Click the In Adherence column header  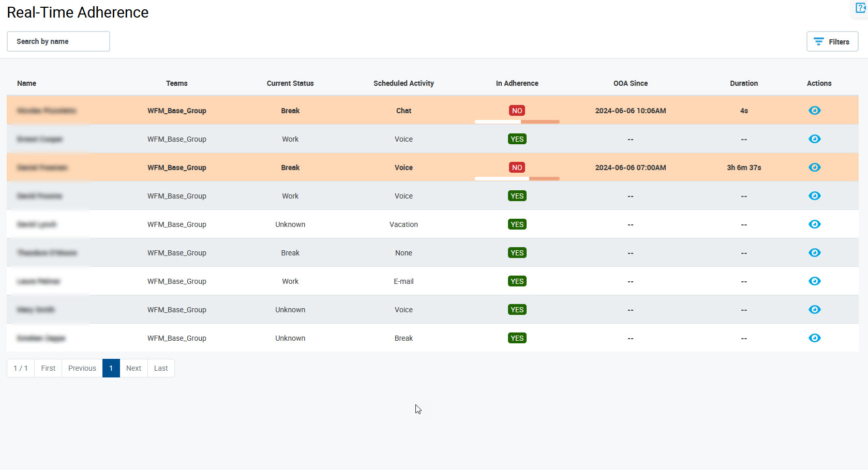[517, 83]
